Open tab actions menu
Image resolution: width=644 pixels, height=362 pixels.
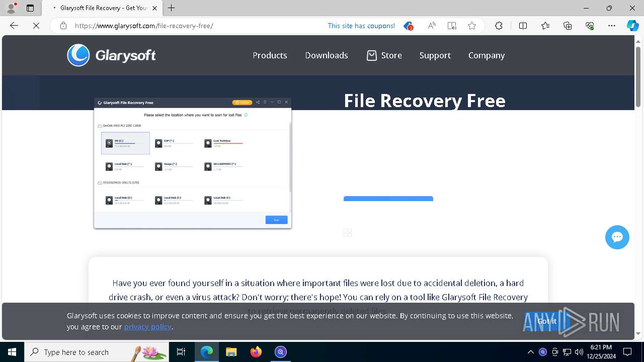click(30, 8)
